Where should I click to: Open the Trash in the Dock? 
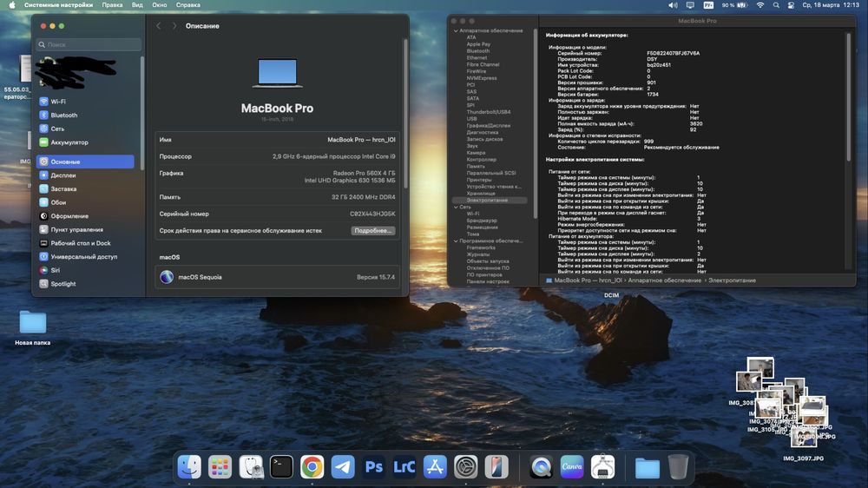click(x=678, y=467)
